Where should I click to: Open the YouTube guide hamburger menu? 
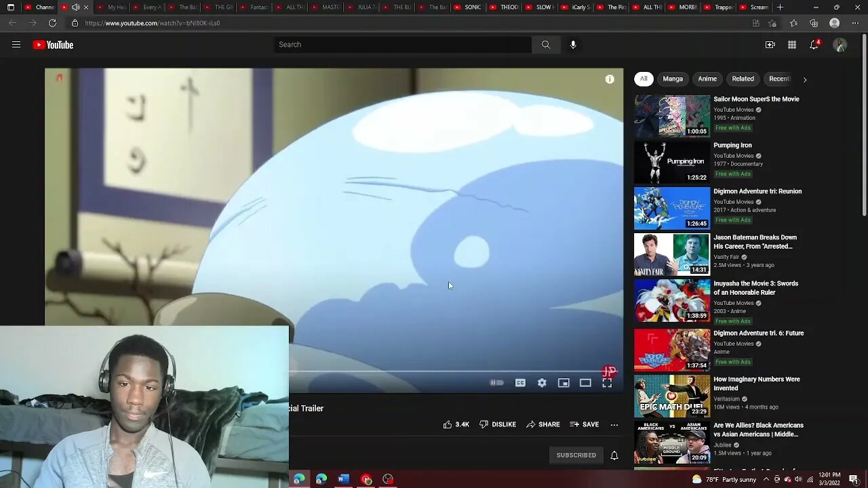16,45
